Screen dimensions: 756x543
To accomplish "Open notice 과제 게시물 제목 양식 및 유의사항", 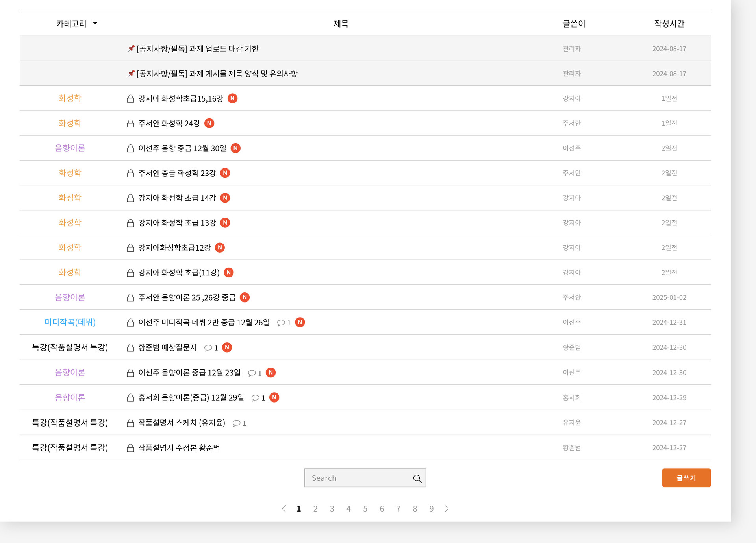I will 217,74.
